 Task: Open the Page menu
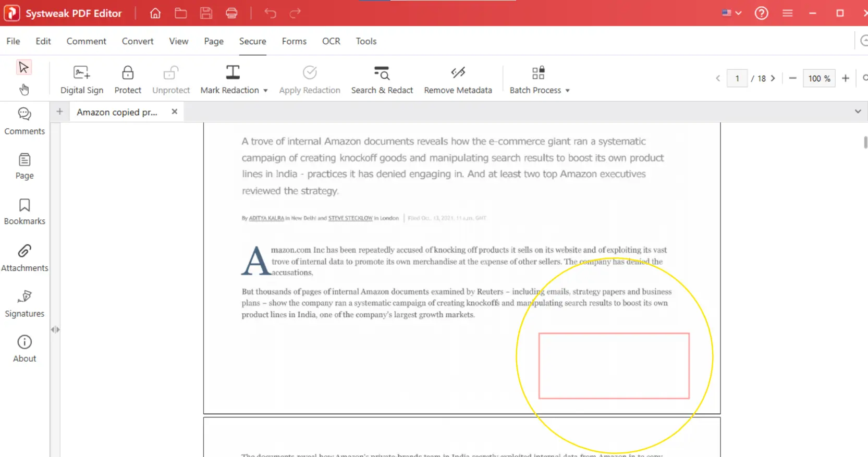point(214,41)
